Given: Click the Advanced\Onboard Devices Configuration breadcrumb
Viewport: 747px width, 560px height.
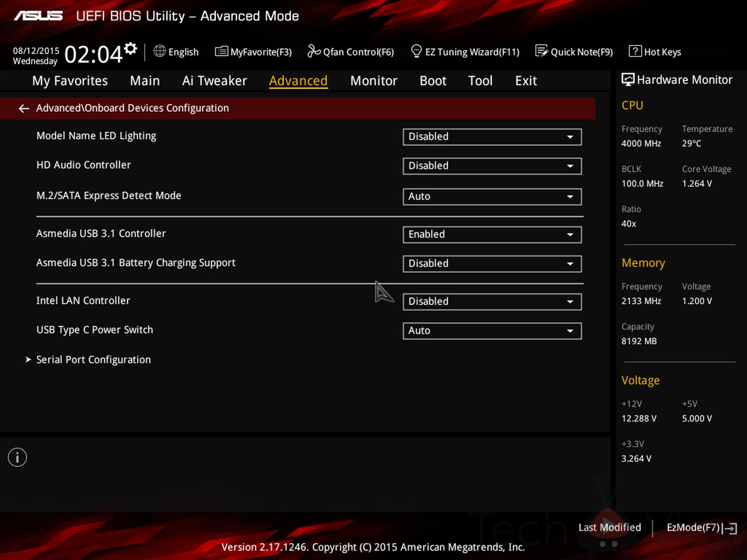Looking at the screenshot, I should tap(132, 108).
